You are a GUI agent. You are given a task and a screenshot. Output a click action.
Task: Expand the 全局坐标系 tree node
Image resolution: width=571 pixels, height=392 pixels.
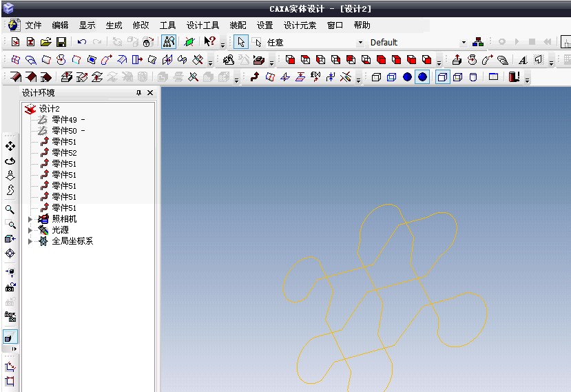tap(30, 241)
